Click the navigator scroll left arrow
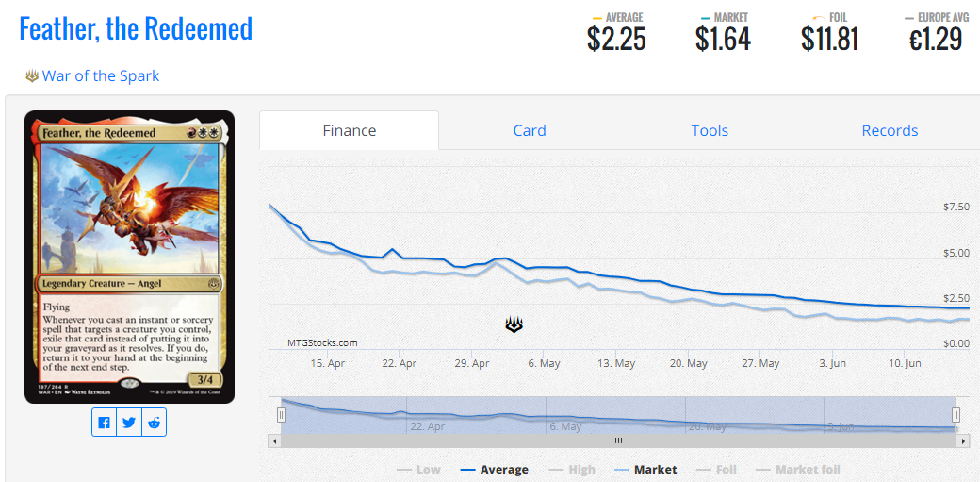The height and width of the screenshot is (482, 980). 275,440
